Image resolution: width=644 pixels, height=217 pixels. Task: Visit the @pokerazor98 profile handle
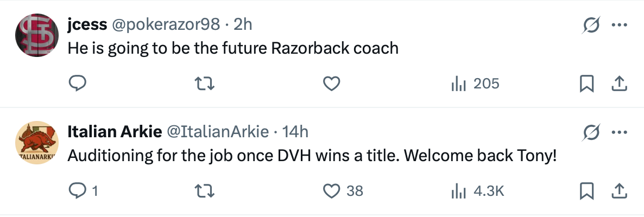pyautogui.click(x=166, y=24)
